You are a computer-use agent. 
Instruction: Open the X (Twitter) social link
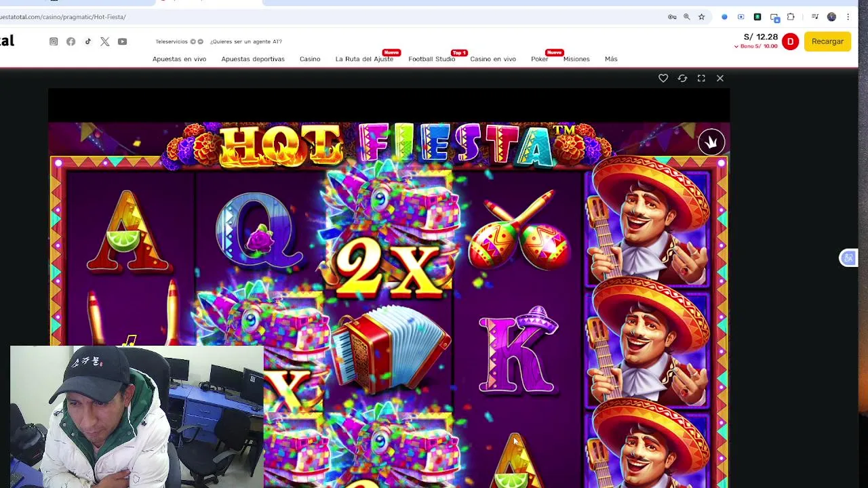tap(105, 41)
